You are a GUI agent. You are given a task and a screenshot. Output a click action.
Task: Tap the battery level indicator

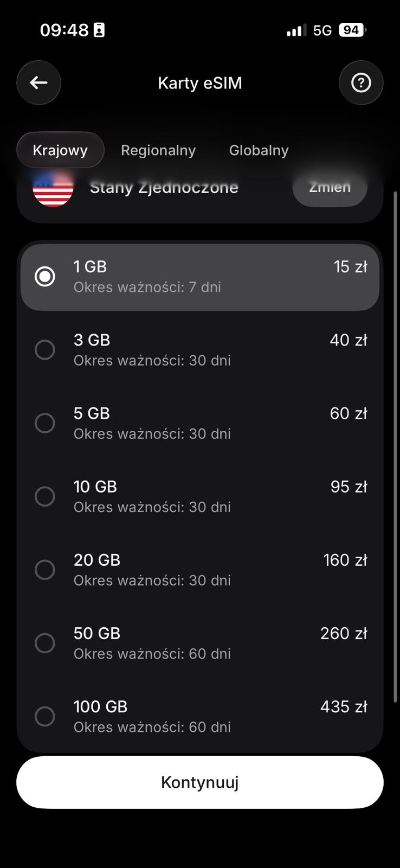coord(352,30)
